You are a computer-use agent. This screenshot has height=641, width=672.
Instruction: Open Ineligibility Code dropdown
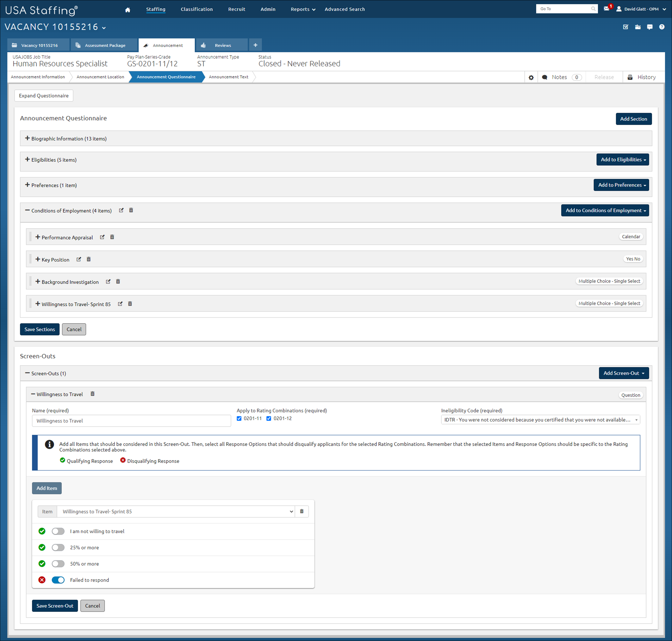[x=540, y=420]
